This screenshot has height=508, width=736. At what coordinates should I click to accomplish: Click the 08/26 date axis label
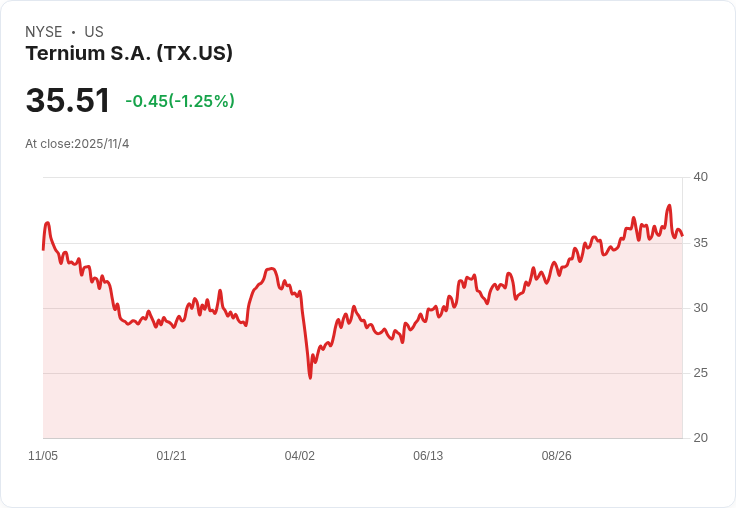[556, 456]
